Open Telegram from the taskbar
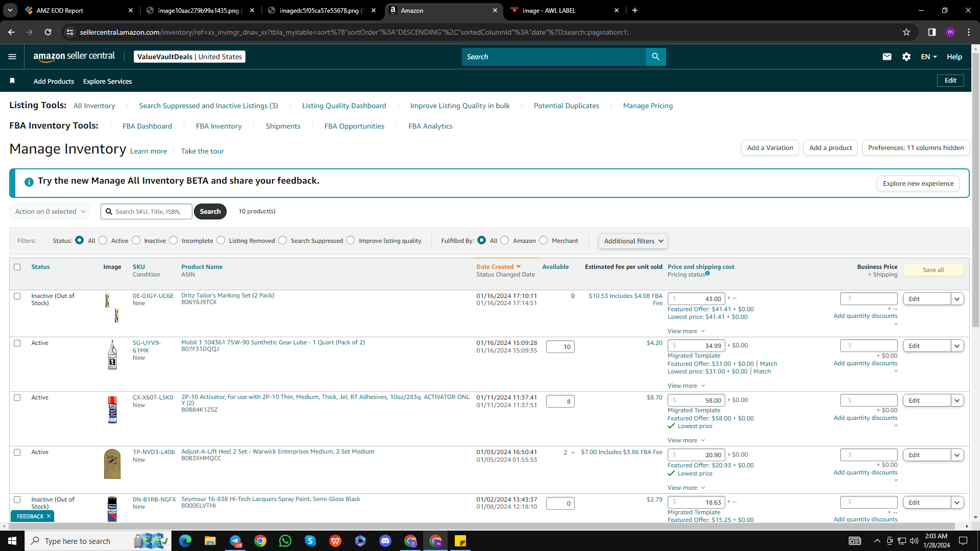The width and height of the screenshot is (980, 551). pyautogui.click(x=235, y=541)
